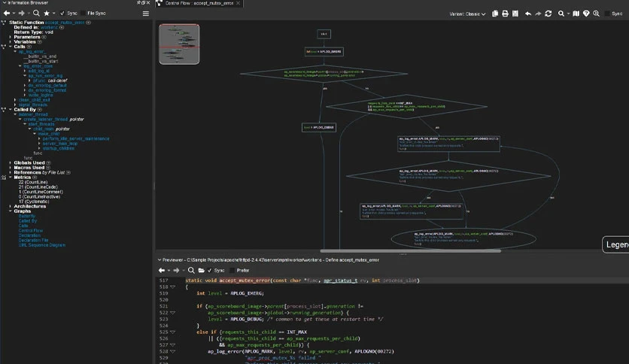Redo the graph change
This screenshot has width=629, height=364.
tap(538, 14)
